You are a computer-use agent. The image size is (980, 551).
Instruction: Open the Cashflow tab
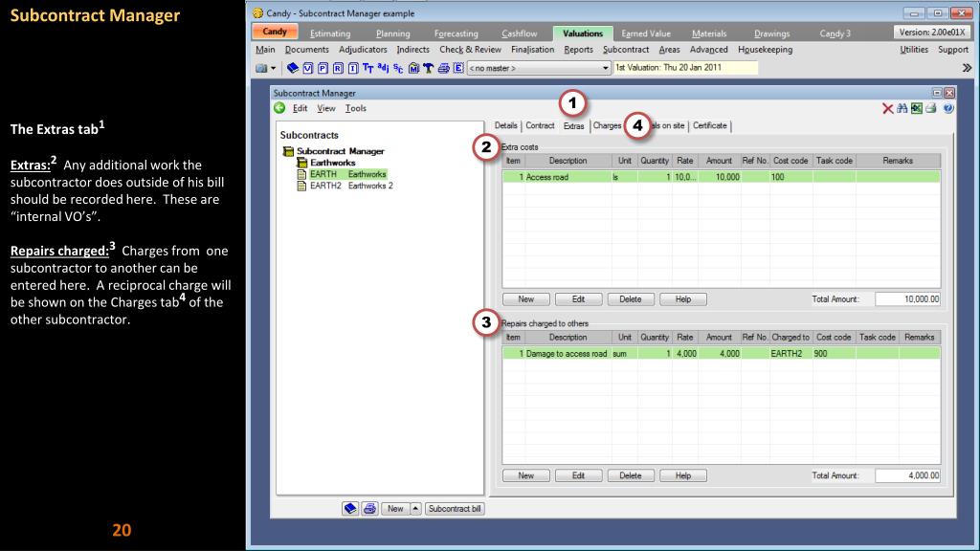520,33
